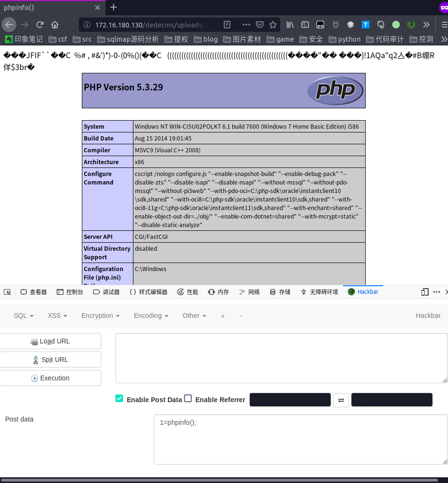Bookmark this page with the star icon
This screenshot has height=483, width=448.
tap(273, 25)
